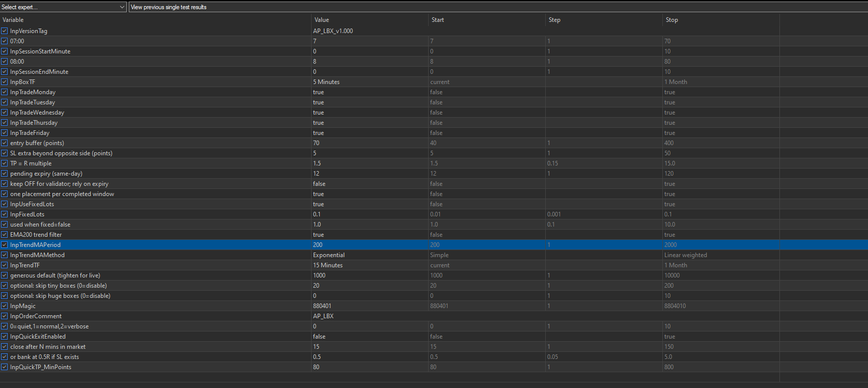Toggle the InpTrendMAPeriod checkbox

pyautogui.click(x=5, y=245)
